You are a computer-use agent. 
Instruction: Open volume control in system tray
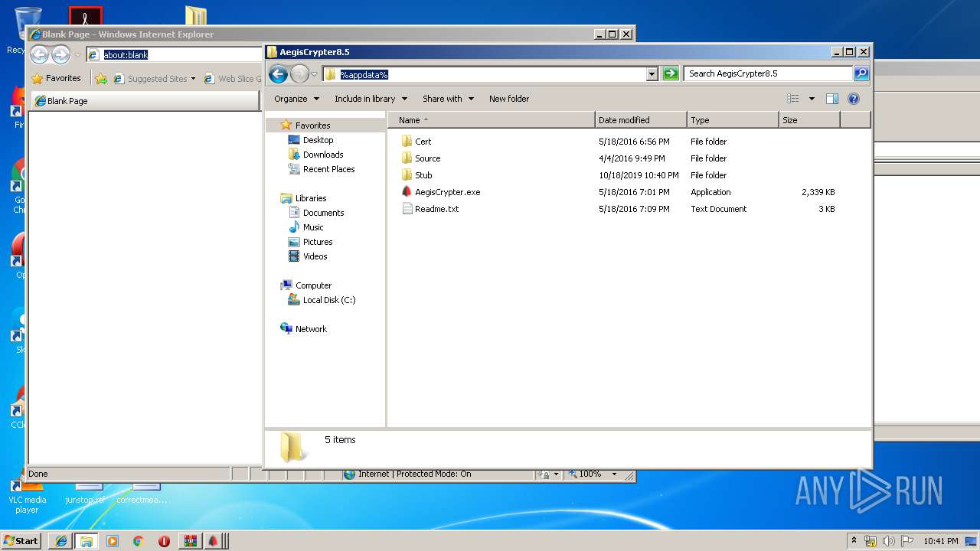tap(889, 541)
